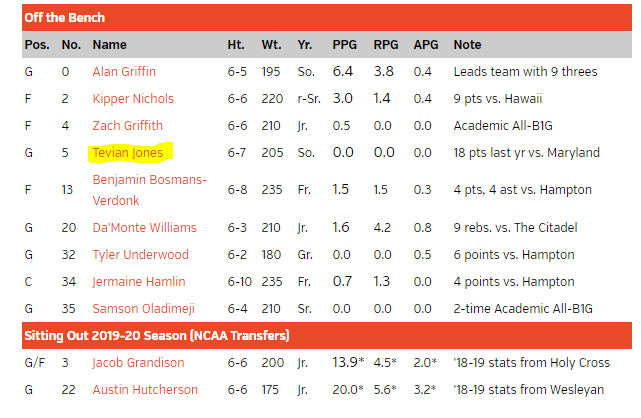This screenshot has height=418, width=641.
Task: Click the Da'Monte Williams player link
Action: point(144,228)
